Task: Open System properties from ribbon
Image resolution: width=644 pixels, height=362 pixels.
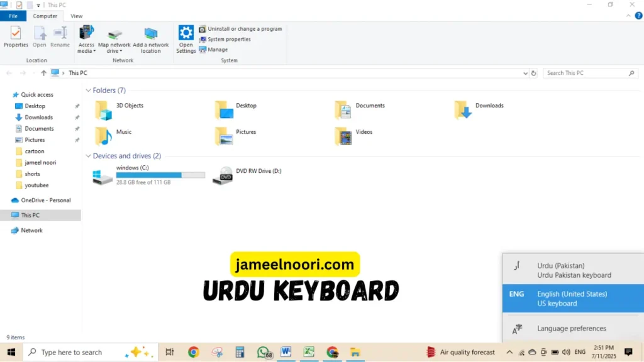Action: pos(225,39)
